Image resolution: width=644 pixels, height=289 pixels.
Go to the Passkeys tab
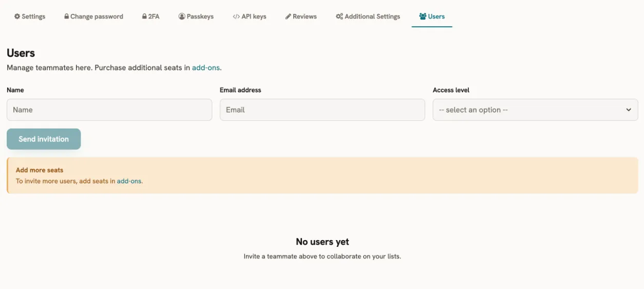click(200, 16)
